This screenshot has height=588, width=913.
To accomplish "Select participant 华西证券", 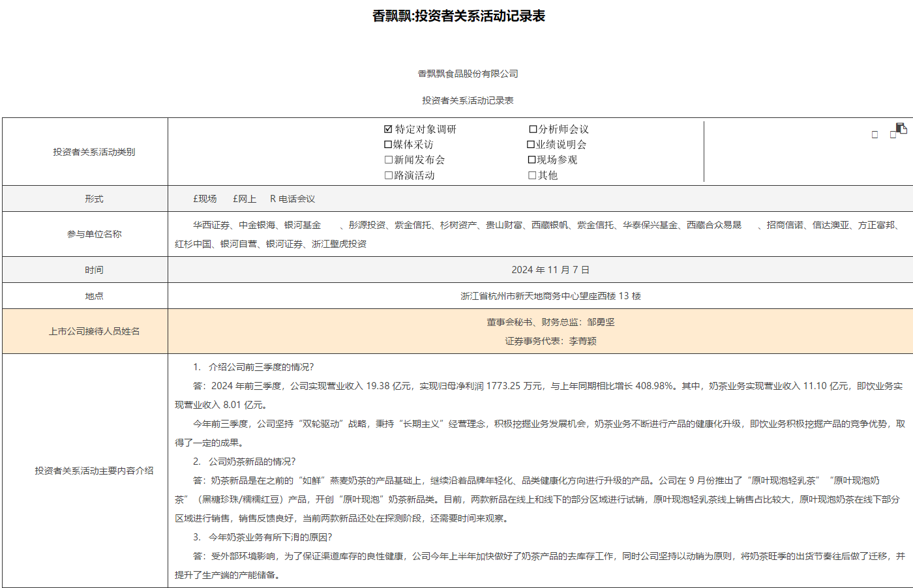I will coord(211,225).
